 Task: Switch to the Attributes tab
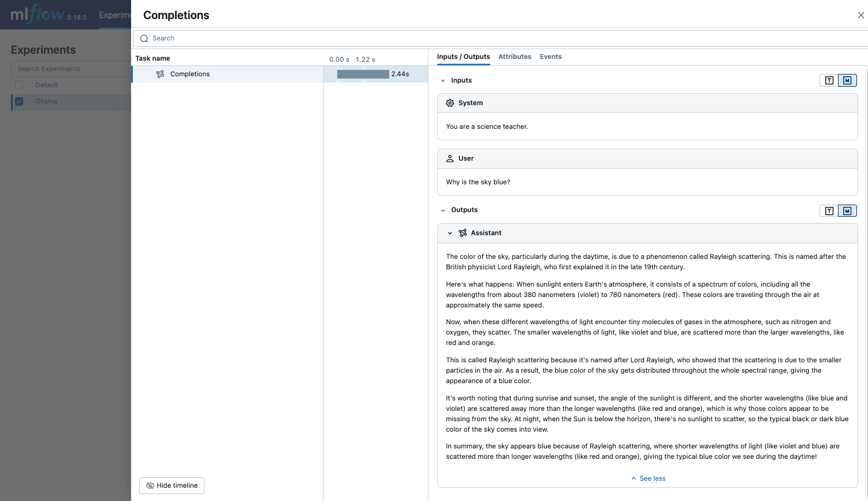point(515,57)
